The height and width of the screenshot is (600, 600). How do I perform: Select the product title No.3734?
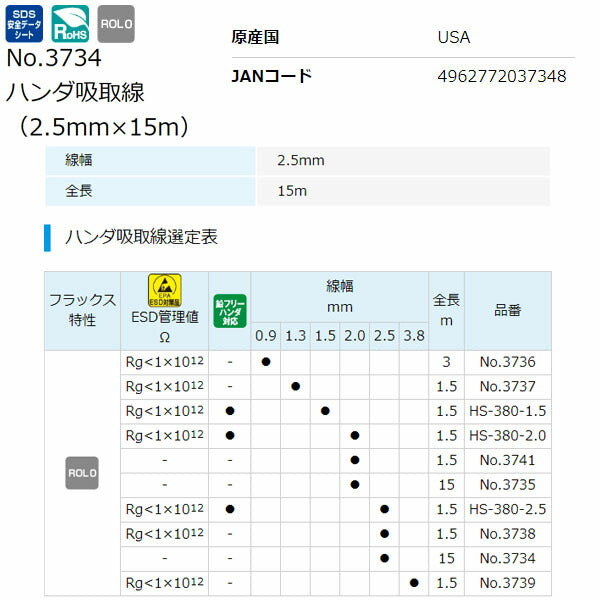54,58
